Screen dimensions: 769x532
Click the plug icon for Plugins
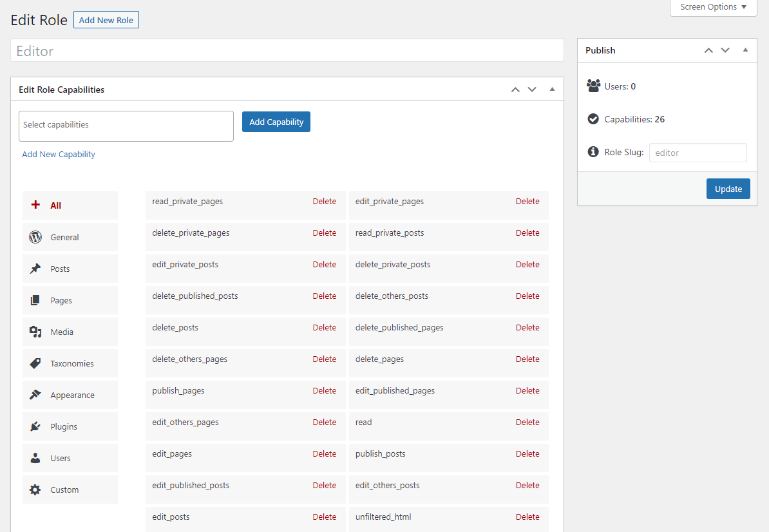coord(35,426)
